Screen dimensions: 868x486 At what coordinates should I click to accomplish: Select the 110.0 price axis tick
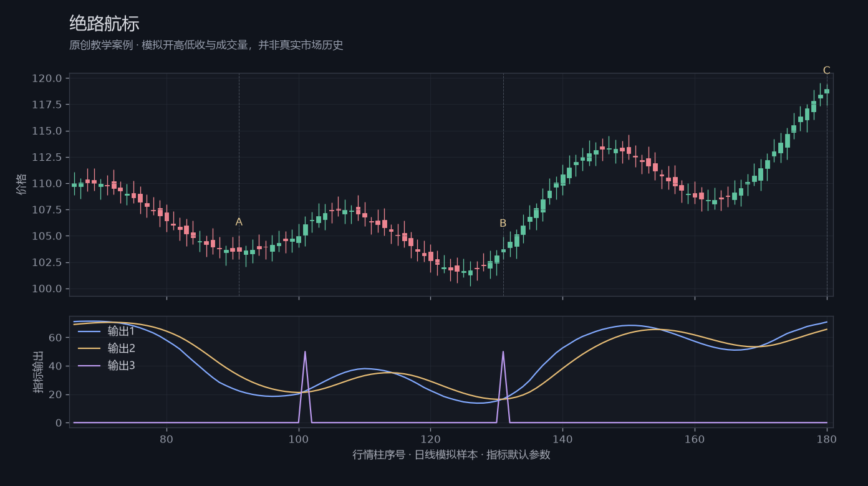click(47, 184)
